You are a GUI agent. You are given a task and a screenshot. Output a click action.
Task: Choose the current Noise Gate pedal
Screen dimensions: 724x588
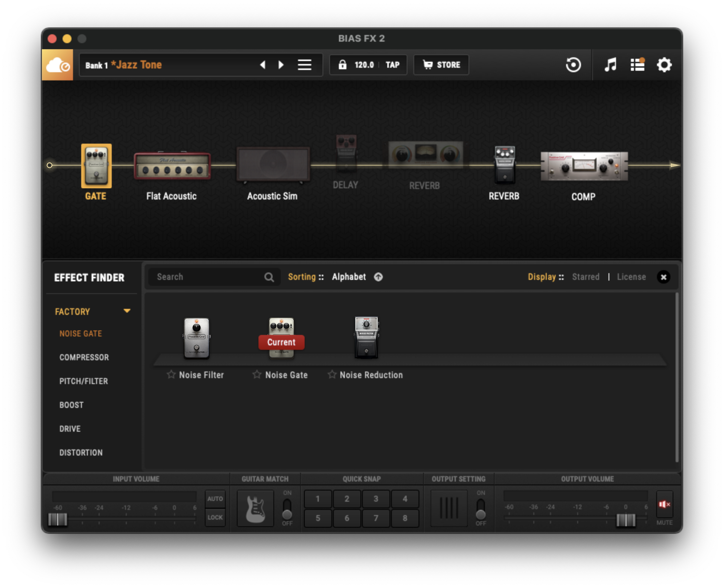pos(282,338)
